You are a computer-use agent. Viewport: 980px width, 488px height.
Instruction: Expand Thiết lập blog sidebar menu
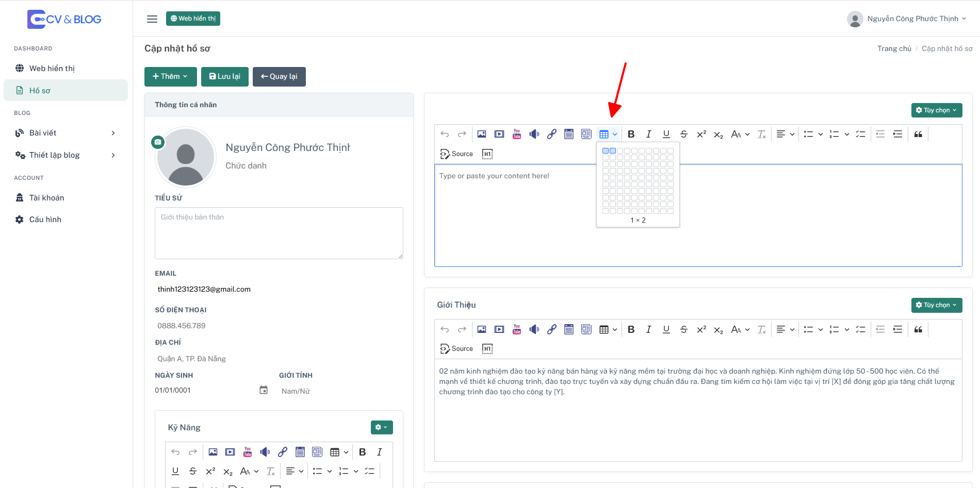point(66,155)
